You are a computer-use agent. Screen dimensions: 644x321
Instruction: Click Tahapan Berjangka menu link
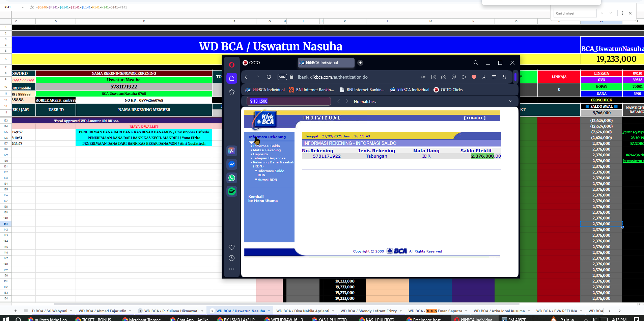click(269, 158)
